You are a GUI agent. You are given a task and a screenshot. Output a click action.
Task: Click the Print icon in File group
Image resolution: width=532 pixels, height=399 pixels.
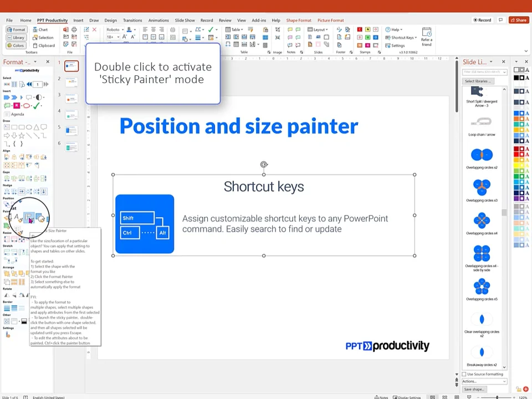[74, 29]
